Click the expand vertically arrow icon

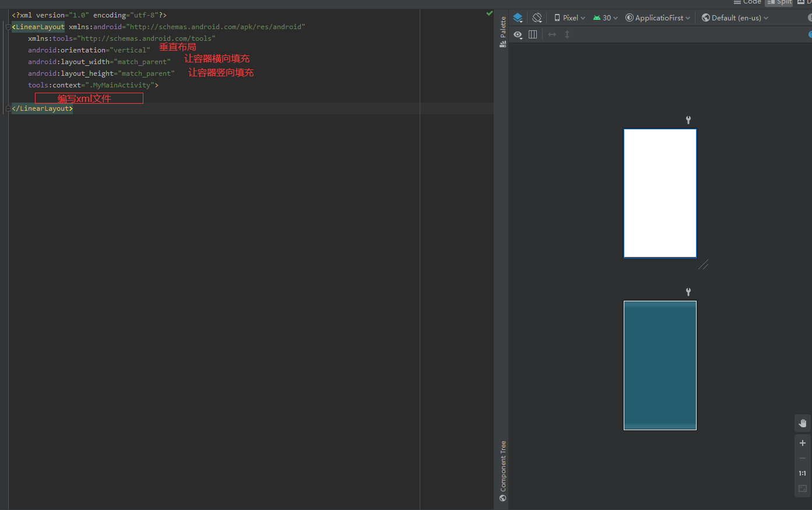567,34
